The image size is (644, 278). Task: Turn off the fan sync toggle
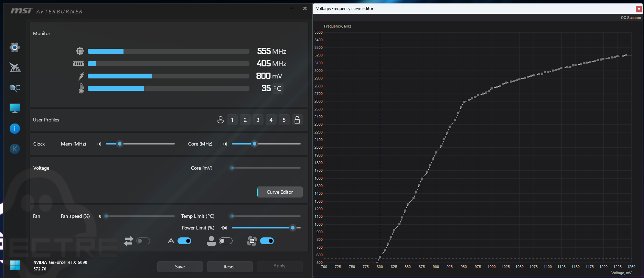[x=267, y=241]
